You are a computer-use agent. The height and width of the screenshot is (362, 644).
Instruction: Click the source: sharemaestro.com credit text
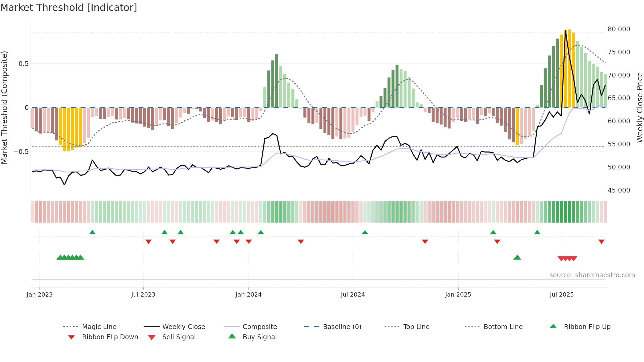(592, 275)
